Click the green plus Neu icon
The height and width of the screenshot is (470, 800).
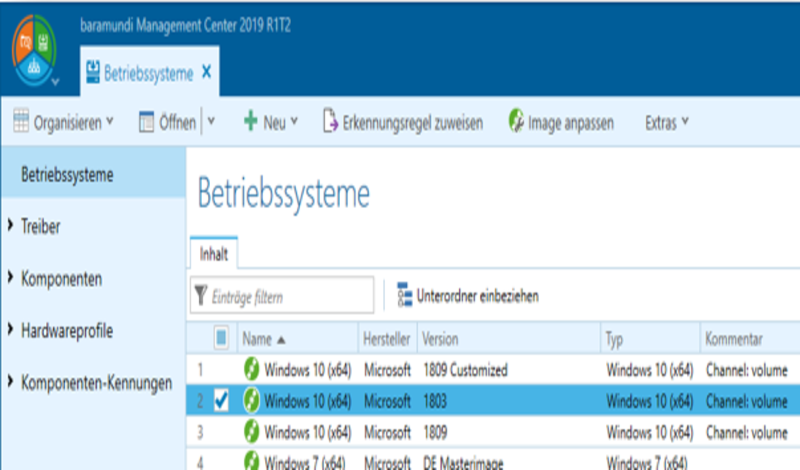250,121
